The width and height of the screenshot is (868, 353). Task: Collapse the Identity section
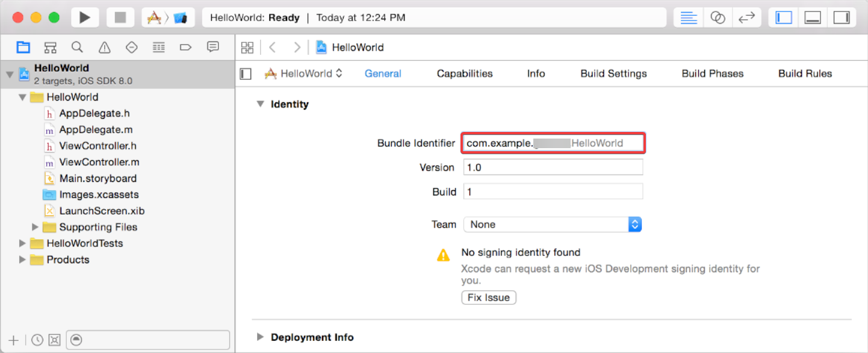point(260,104)
